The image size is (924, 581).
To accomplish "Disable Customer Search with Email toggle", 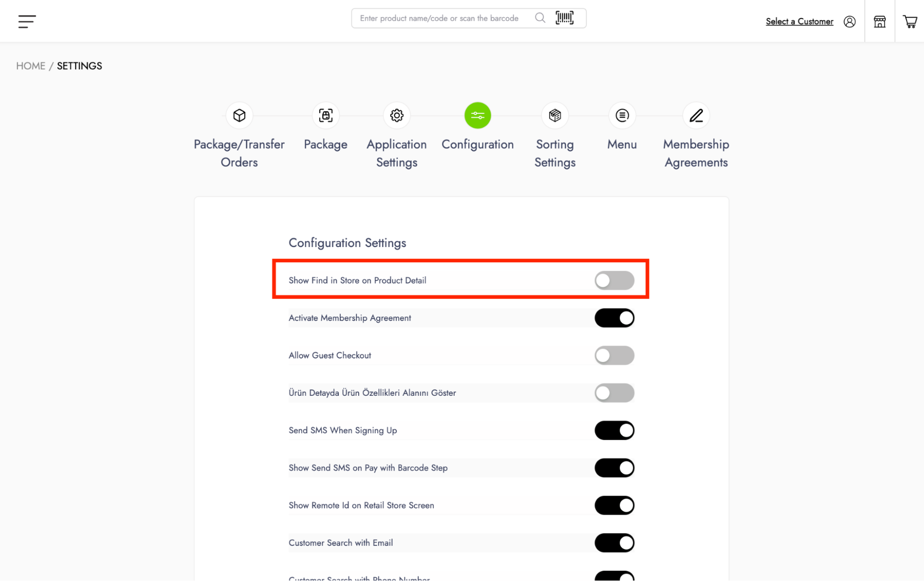I will point(614,543).
